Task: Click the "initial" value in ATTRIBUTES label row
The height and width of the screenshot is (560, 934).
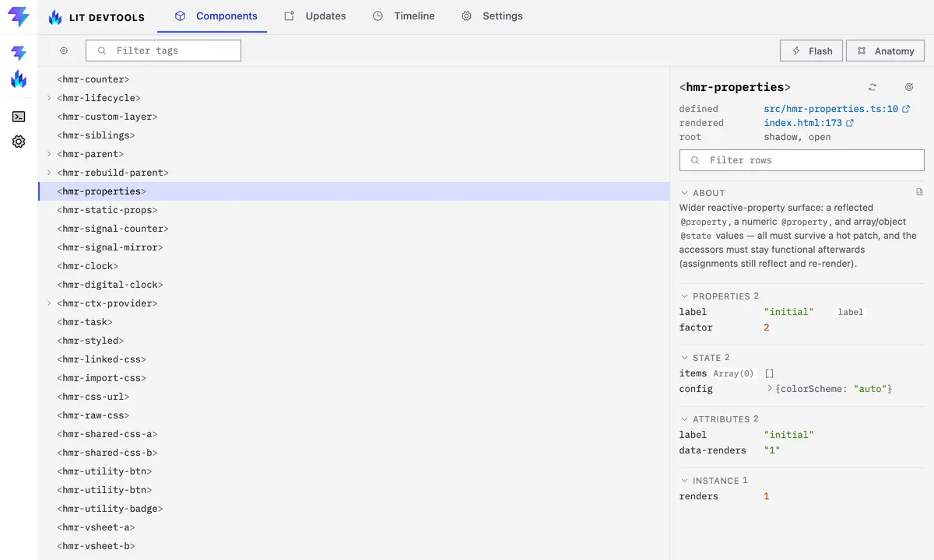Action: coord(788,435)
